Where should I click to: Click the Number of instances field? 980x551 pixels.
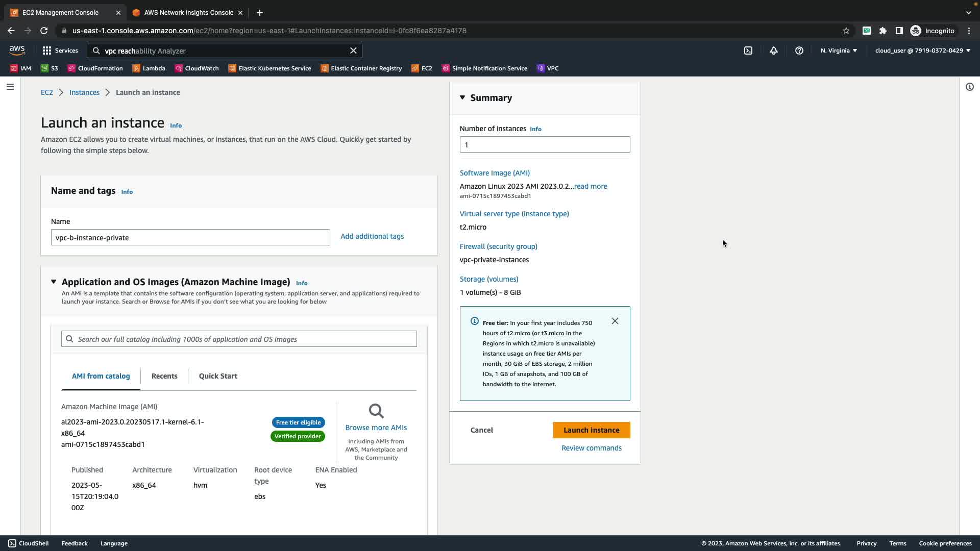(x=545, y=144)
